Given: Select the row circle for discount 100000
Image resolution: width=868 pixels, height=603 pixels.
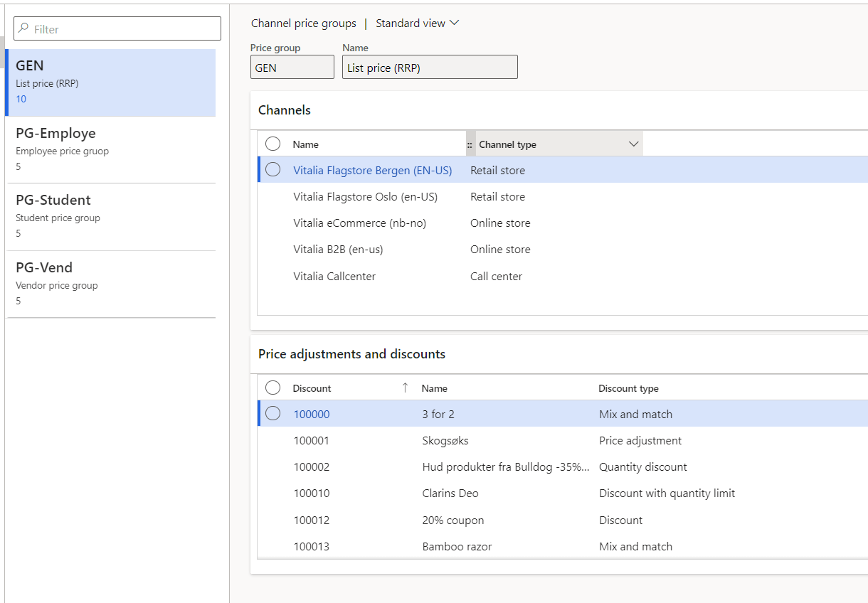Looking at the screenshot, I should 272,414.
